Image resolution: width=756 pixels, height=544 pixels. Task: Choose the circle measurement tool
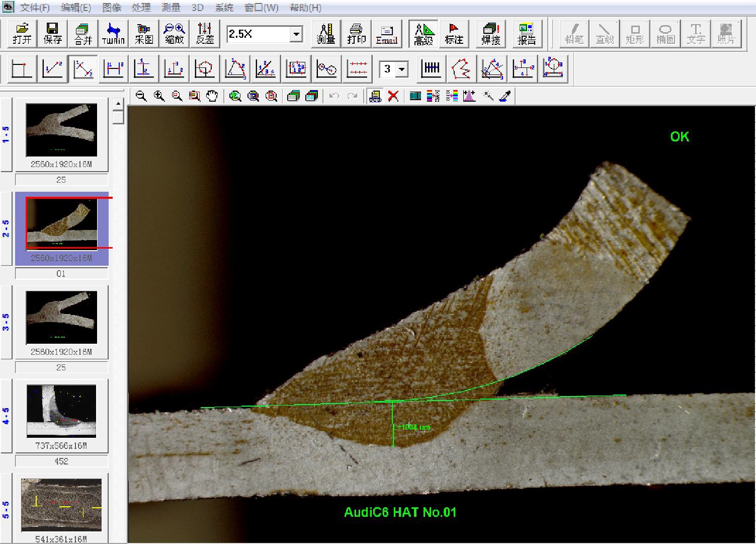click(x=205, y=68)
